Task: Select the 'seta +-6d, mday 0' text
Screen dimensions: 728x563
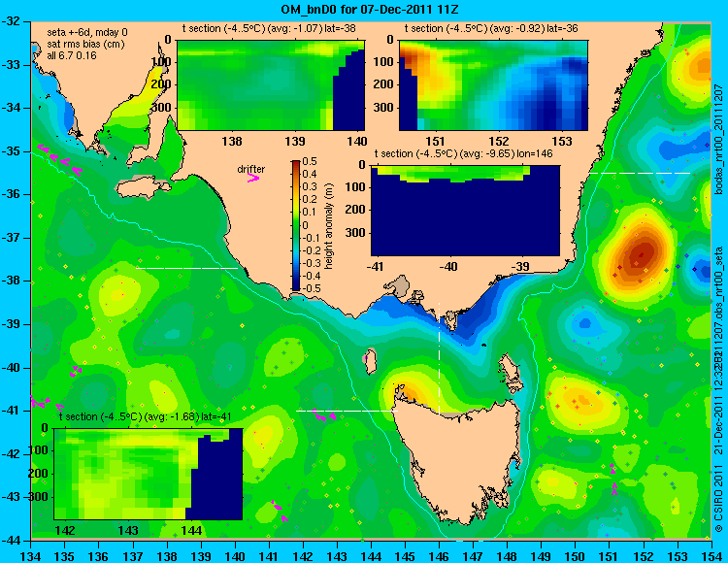Action: [86, 33]
